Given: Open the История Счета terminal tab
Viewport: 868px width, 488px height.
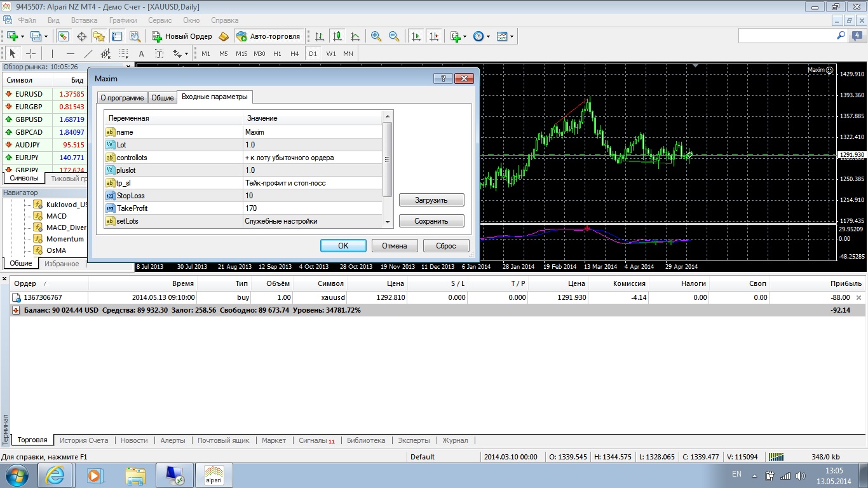Looking at the screenshot, I should coord(85,440).
